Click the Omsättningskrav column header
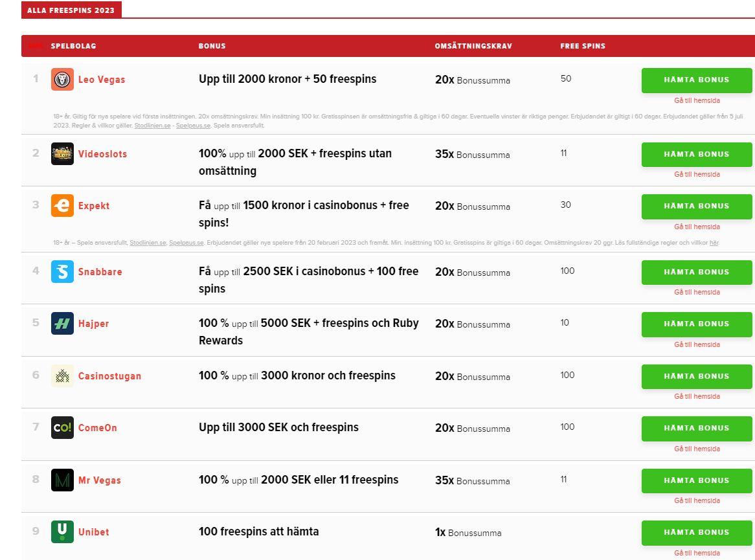 coord(473,46)
